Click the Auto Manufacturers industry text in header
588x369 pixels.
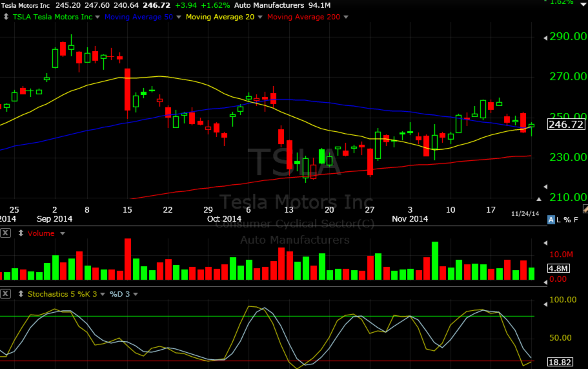pyautogui.click(x=269, y=5)
